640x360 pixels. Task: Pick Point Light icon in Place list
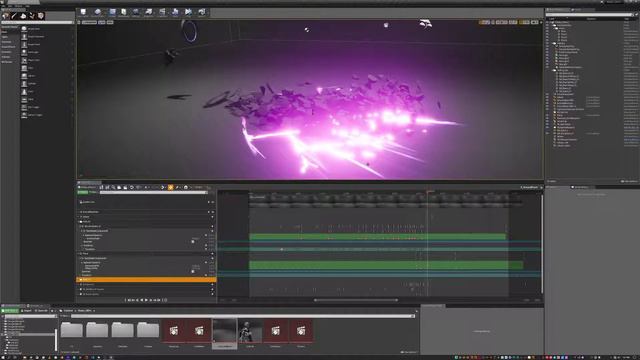tap(24, 52)
